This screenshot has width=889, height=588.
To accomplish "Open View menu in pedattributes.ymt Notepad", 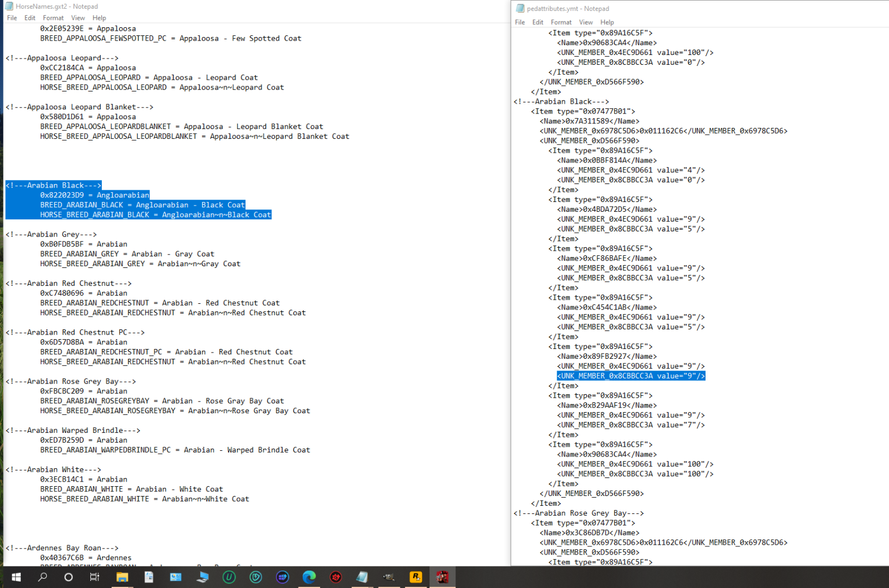I will pos(586,23).
